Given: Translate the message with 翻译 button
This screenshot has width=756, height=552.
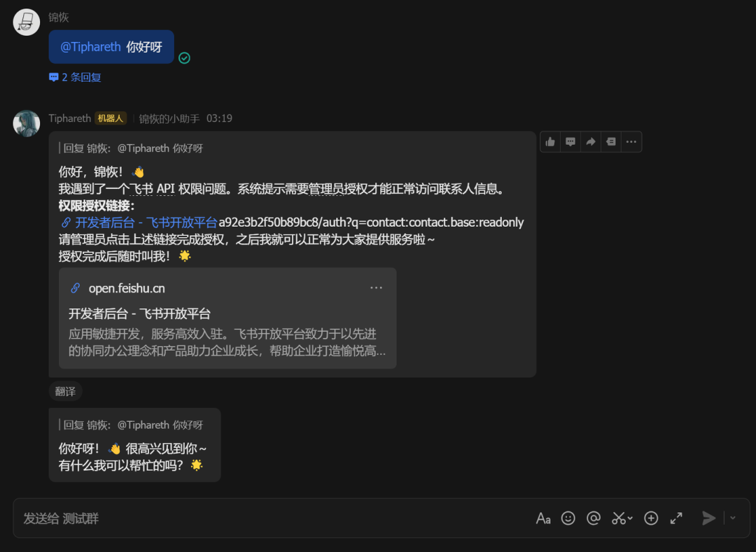Looking at the screenshot, I should (65, 392).
